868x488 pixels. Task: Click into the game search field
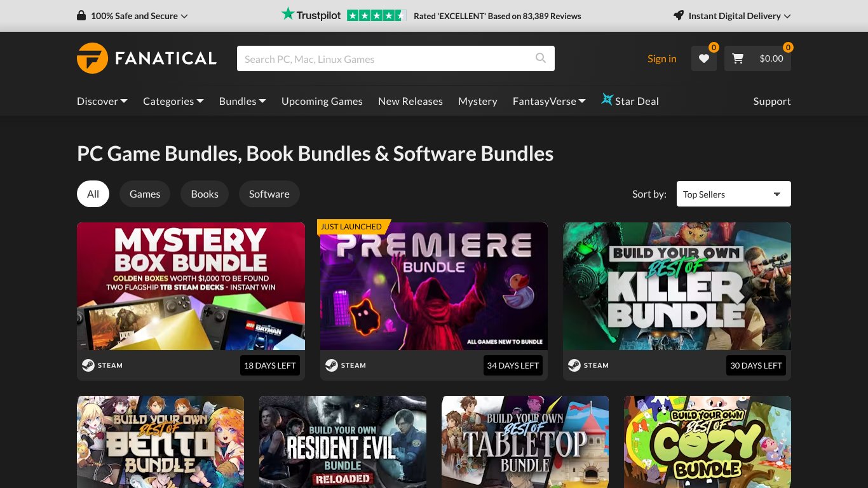[x=388, y=58]
